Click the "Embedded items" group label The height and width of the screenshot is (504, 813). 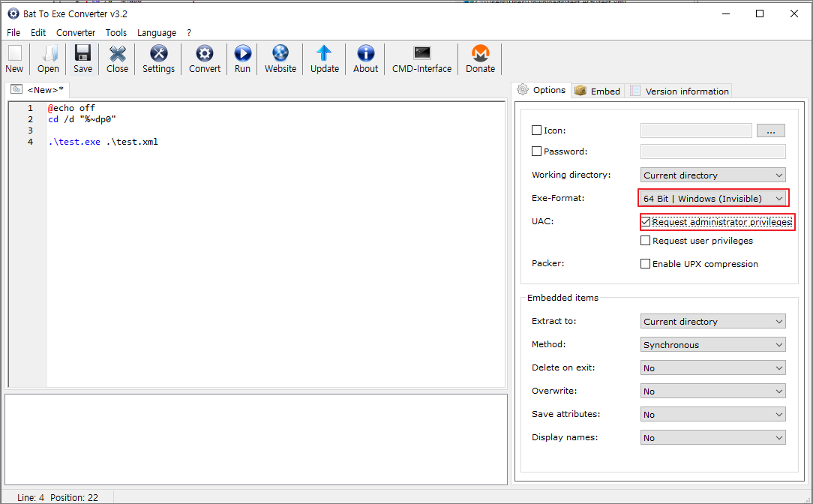(562, 298)
